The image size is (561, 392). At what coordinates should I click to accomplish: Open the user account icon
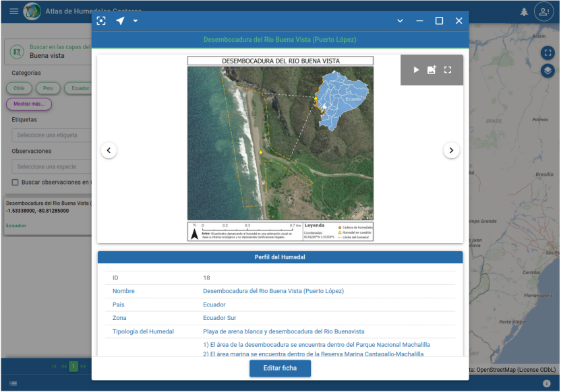coord(543,11)
